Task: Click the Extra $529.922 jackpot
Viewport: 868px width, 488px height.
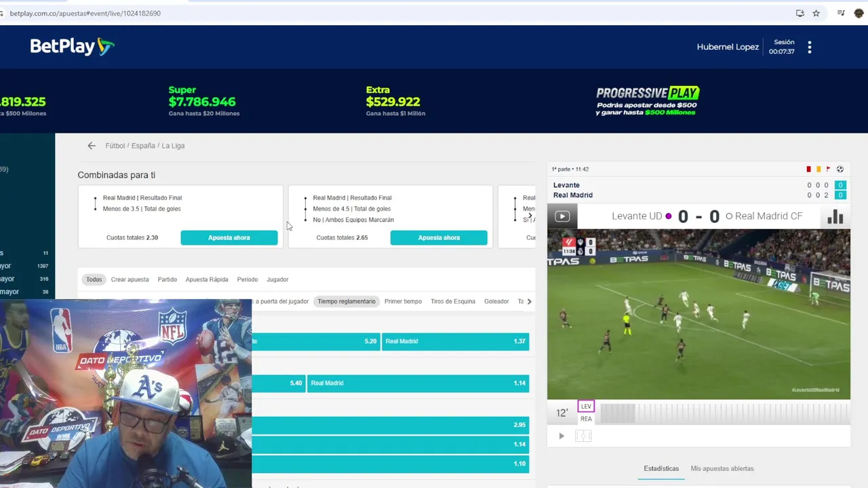Action: coord(395,101)
